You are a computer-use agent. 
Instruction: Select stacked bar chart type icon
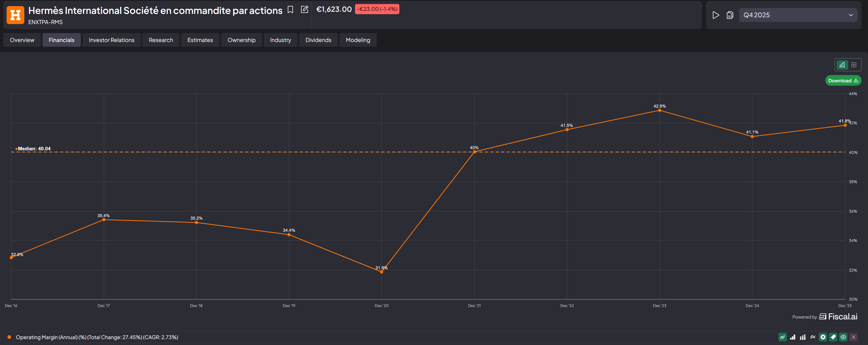803,337
